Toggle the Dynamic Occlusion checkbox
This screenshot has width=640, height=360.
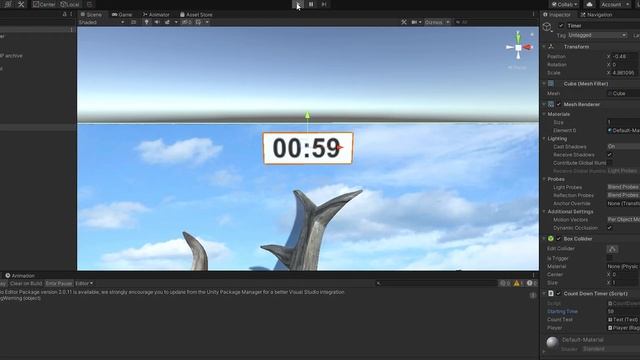point(610,228)
